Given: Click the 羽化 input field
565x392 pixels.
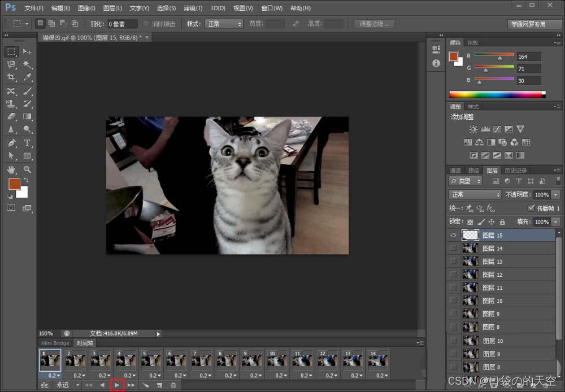Looking at the screenshot, I should tap(123, 24).
